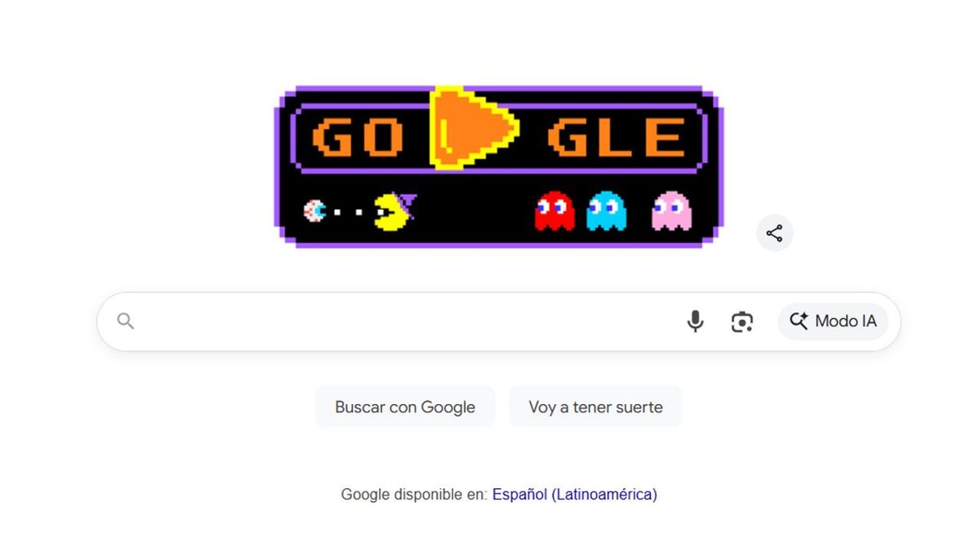
Task: Click the Buscar con Google button
Action: (405, 407)
